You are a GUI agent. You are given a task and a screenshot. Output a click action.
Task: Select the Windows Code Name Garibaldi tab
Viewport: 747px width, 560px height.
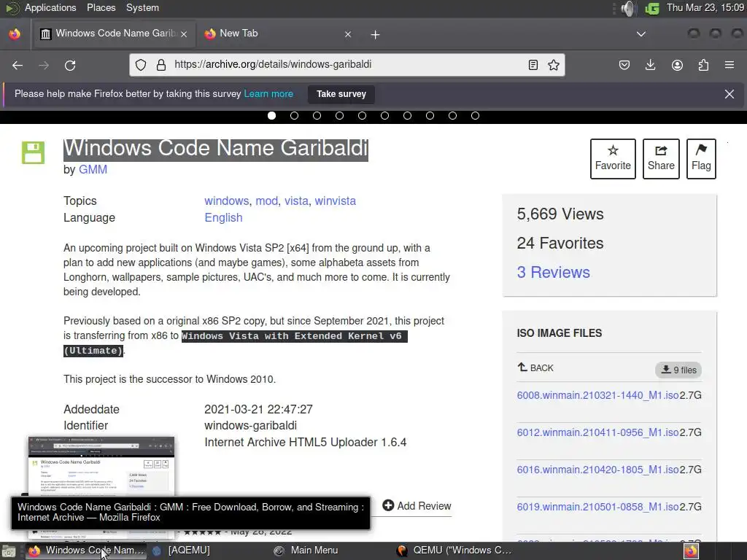[113, 34]
